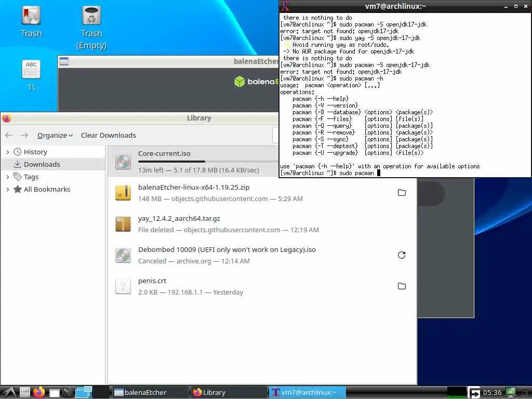Click the balenaEtcher window title bar
Viewport: 532px width, 399px height.
[168, 61]
